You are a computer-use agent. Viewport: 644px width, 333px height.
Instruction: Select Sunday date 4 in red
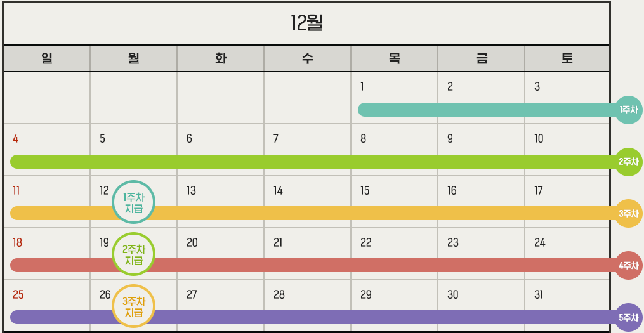(x=16, y=139)
